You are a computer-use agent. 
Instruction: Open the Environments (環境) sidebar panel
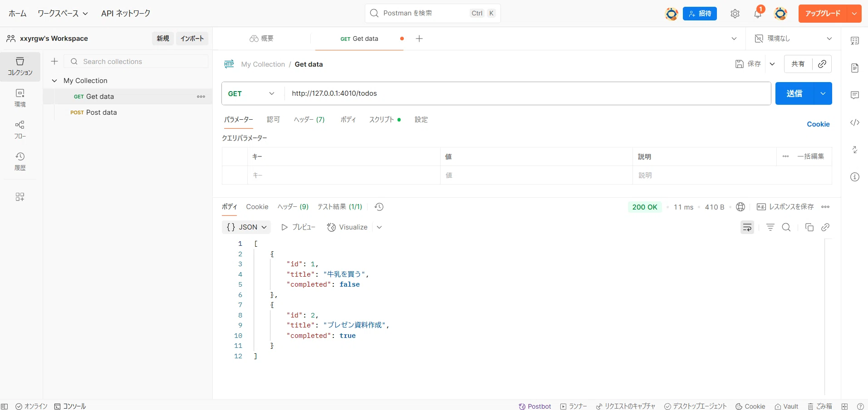pyautogui.click(x=20, y=98)
